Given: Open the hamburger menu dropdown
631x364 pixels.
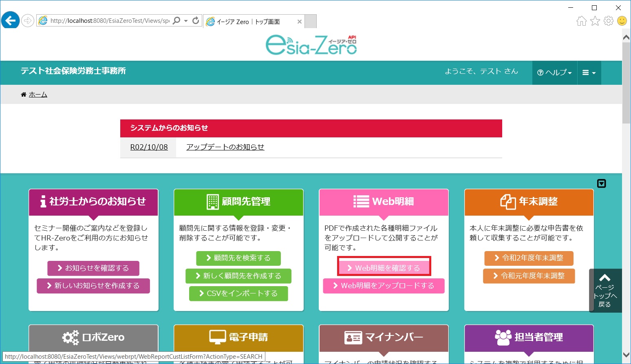Looking at the screenshot, I should [x=589, y=73].
